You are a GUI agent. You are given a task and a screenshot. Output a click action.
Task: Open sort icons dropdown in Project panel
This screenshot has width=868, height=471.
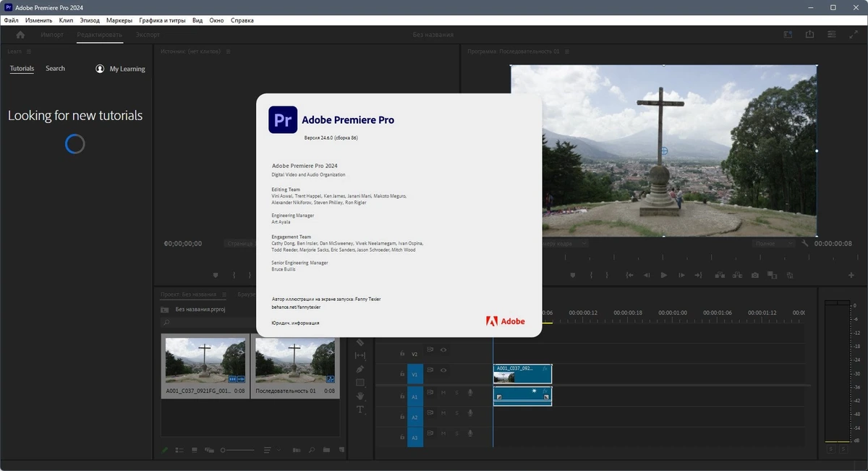(x=271, y=450)
